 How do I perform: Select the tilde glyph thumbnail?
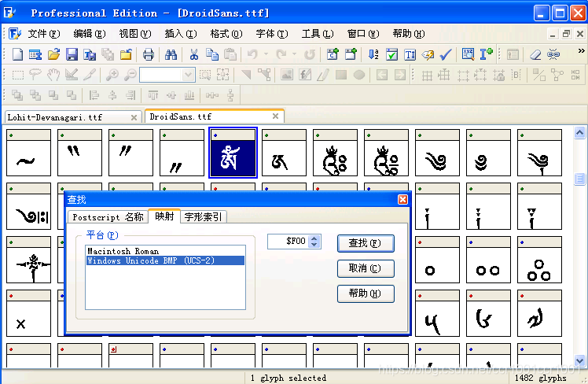pos(28,153)
